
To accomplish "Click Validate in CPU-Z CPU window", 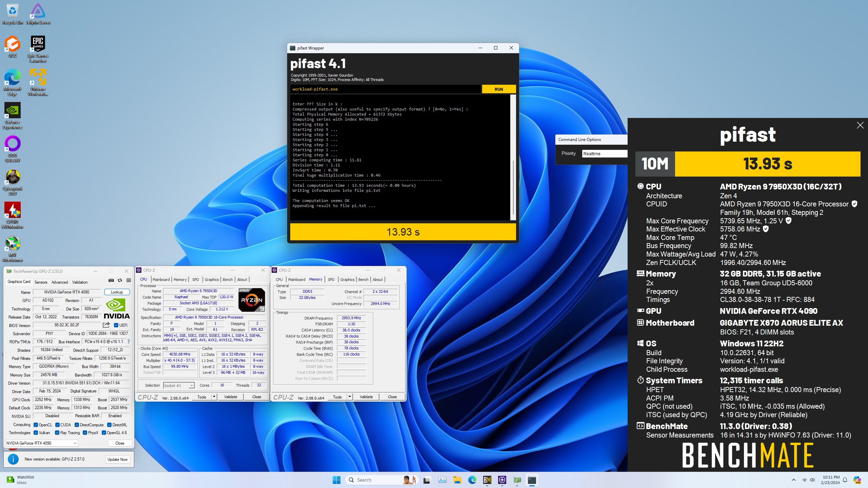I will click(231, 396).
